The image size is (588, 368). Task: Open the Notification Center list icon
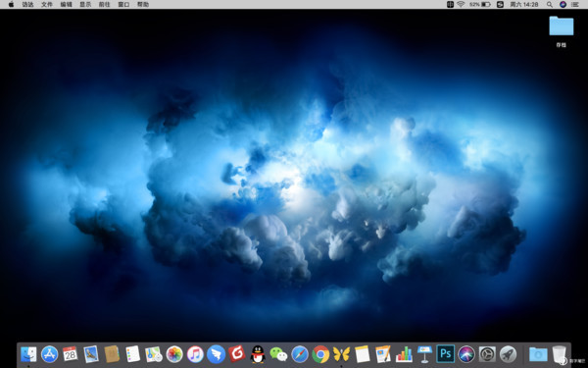pos(575,5)
